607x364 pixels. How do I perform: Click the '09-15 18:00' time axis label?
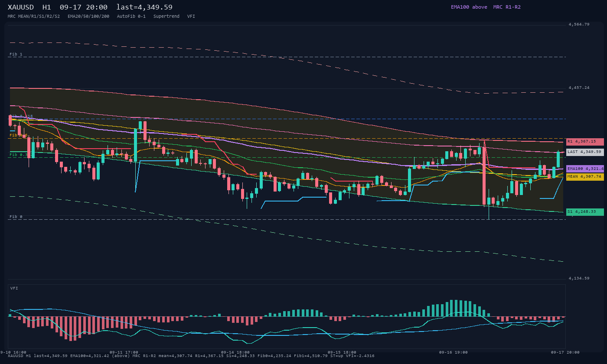coord(342,352)
